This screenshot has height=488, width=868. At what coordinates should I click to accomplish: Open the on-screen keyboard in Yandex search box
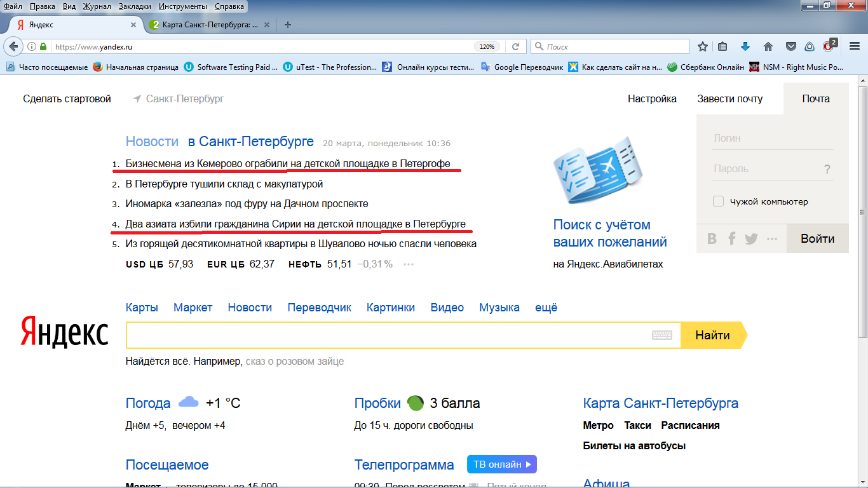click(x=662, y=335)
